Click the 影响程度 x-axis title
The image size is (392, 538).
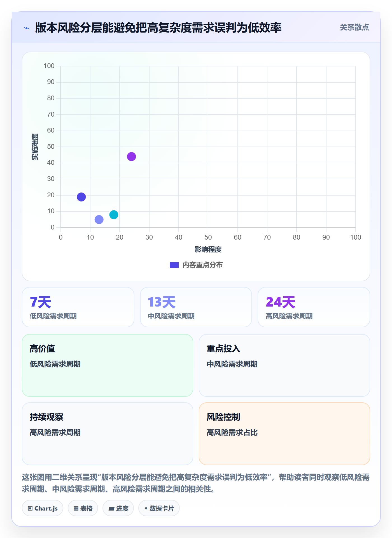(x=208, y=249)
